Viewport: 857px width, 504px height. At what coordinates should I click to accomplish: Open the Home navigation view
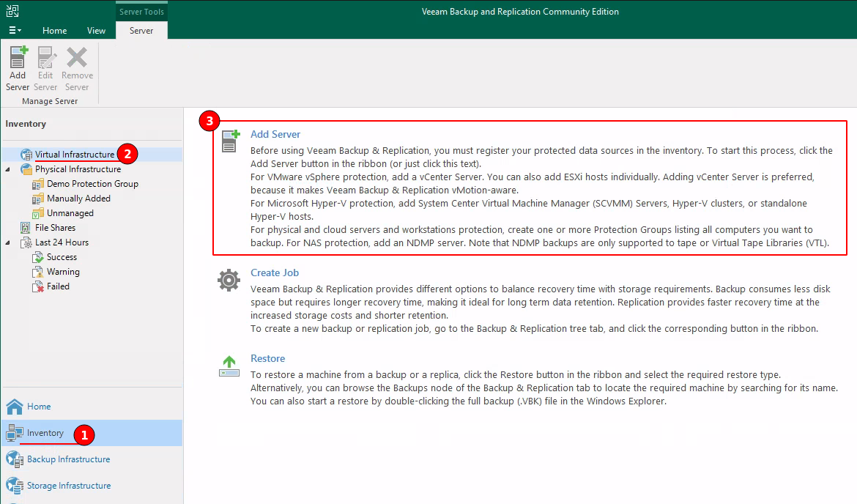click(39, 407)
